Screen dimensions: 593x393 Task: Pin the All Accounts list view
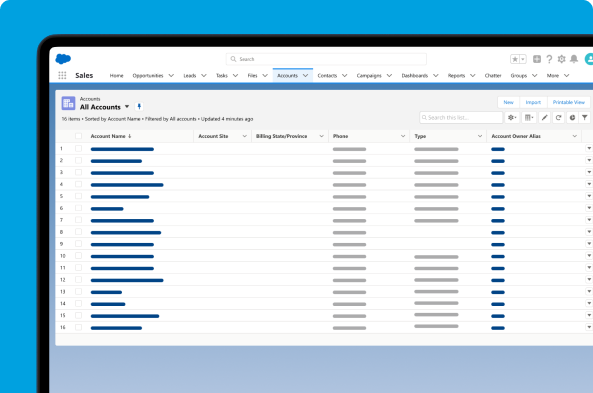pos(139,107)
